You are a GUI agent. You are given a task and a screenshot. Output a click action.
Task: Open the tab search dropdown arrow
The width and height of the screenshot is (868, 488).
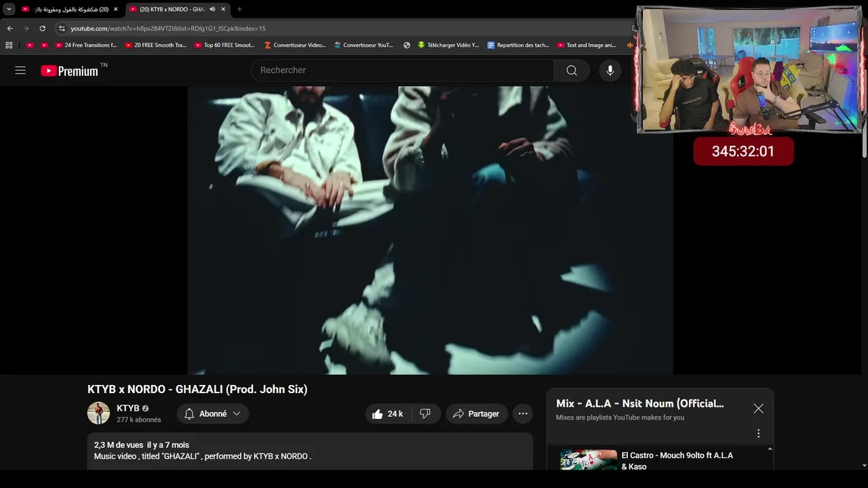pos(9,9)
